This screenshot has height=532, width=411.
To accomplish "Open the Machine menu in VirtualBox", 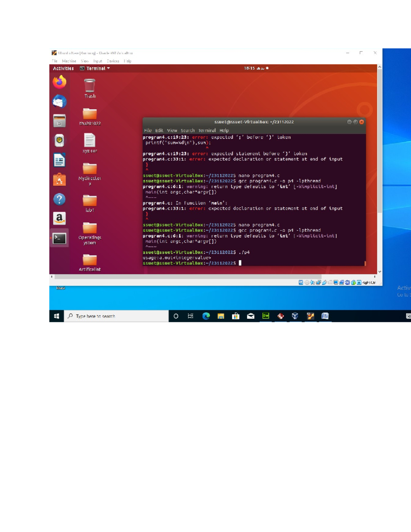I will (69, 61).
